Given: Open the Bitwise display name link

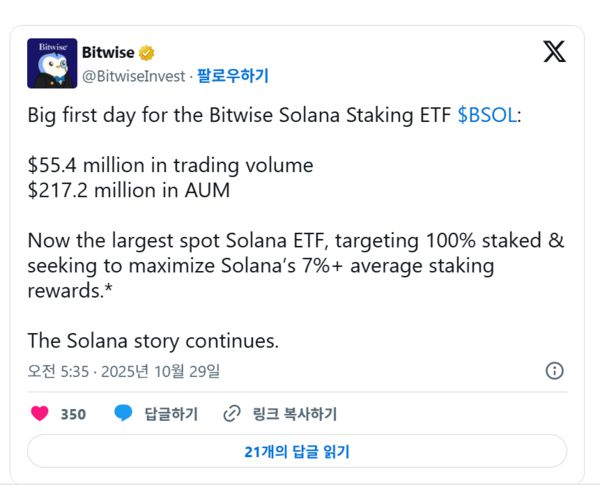Looking at the screenshot, I should click(106, 52).
